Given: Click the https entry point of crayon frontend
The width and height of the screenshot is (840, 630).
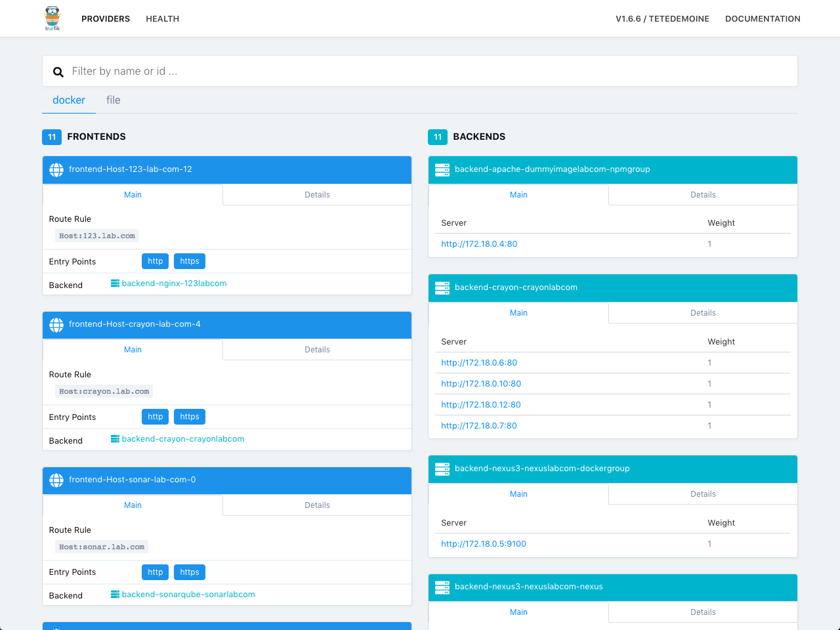Looking at the screenshot, I should point(190,417).
